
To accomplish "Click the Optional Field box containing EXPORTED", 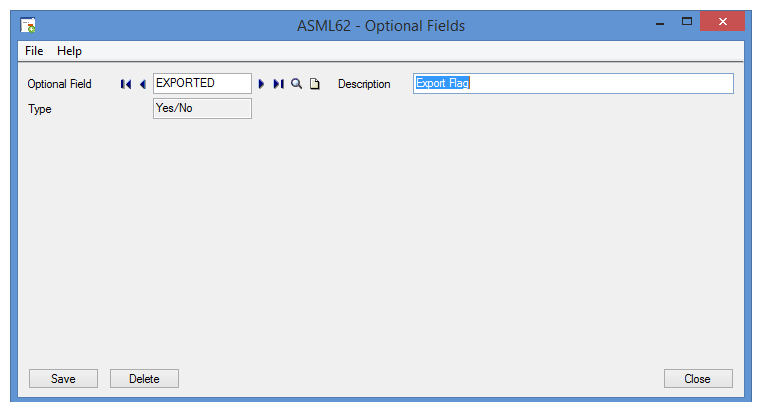I will [x=202, y=83].
